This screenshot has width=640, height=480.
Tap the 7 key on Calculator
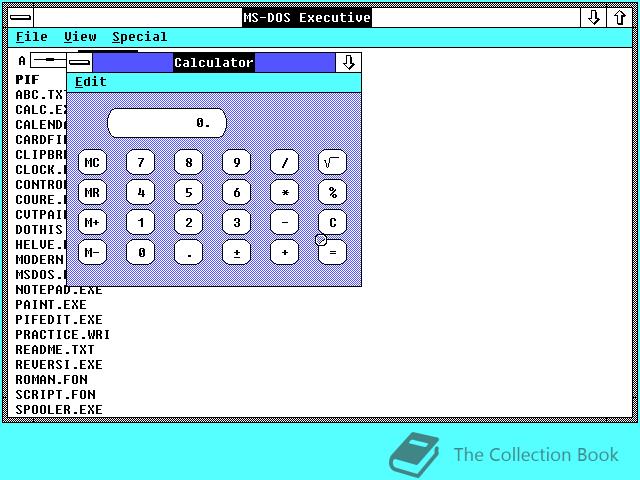coord(140,162)
